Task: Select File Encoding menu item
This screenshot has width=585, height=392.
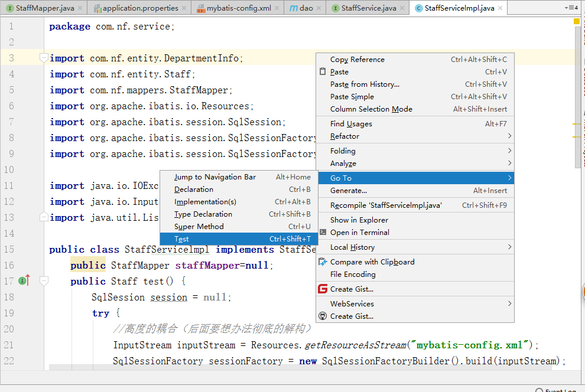Action: (415, 275)
